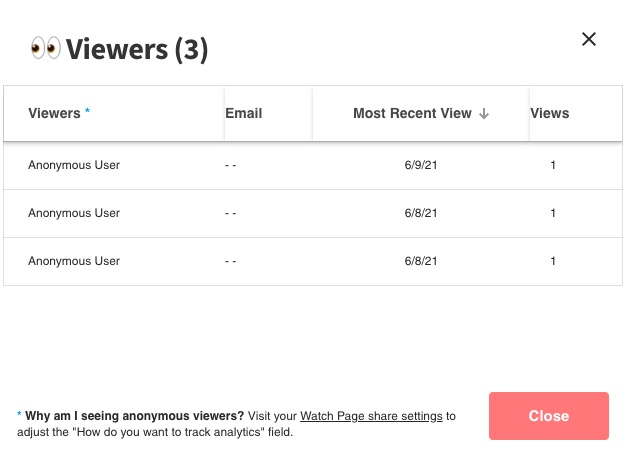The width and height of the screenshot is (624, 458).
Task: Click the "Why am I seeing anonymous viewers?" text
Action: point(134,415)
